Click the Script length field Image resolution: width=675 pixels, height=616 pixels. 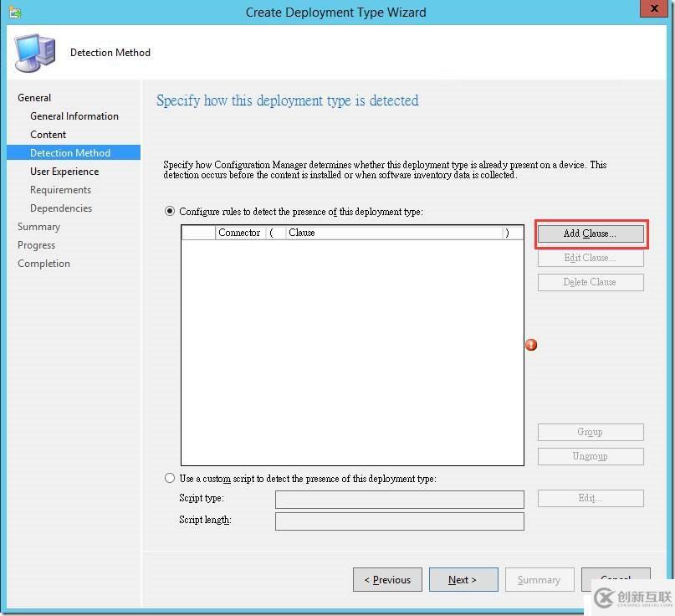click(x=400, y=521)
